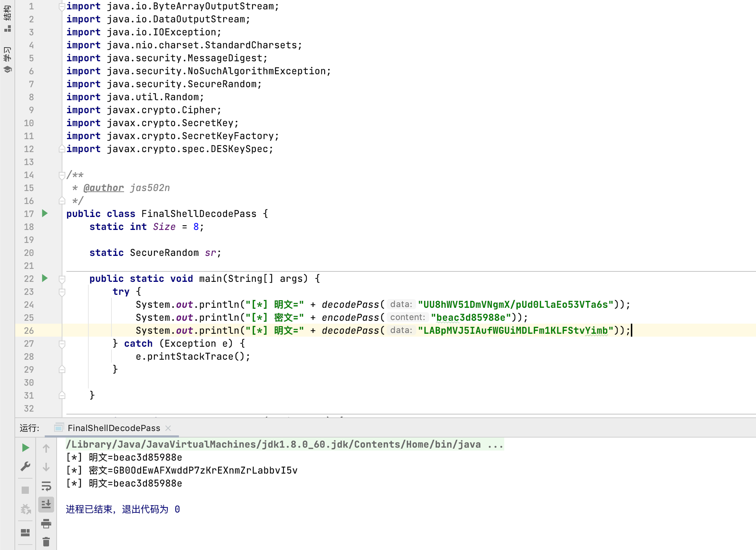Toggle soft-wrap in console output
This screenshot has width=756, height=550.
(46, 486)
